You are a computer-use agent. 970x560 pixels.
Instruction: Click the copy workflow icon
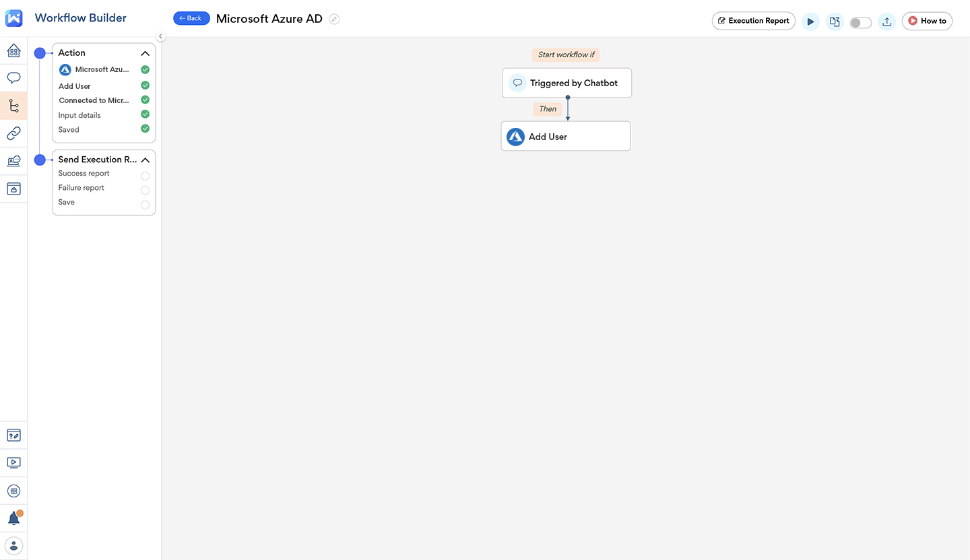pos(835,22)
